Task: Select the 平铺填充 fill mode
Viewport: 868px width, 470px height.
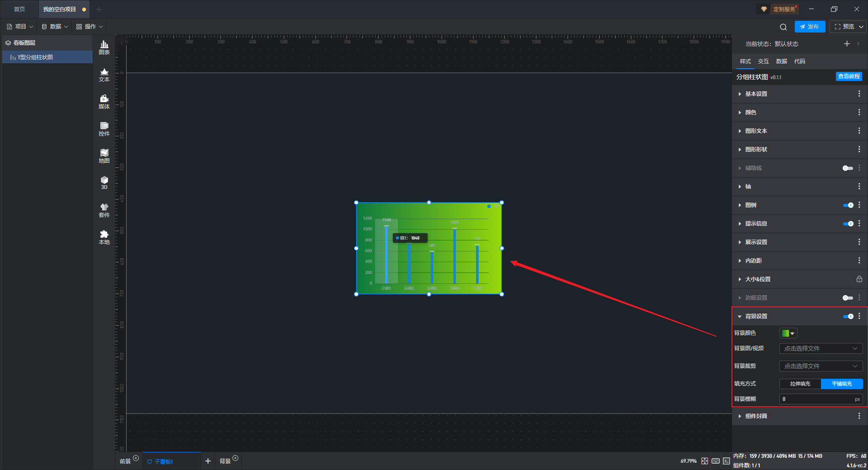Action: click(842, 384)
